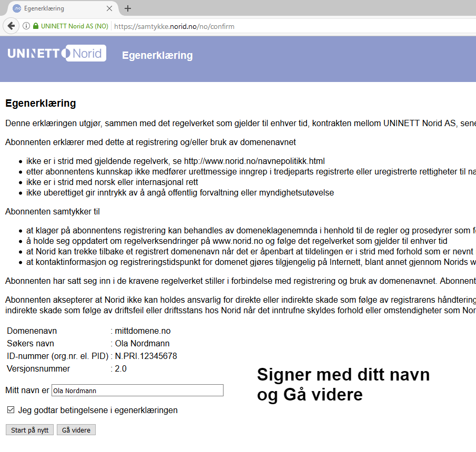This screenshot has height=452, width=476.
Task: Click the green padlock security icon
Action: tap(36, 26)
